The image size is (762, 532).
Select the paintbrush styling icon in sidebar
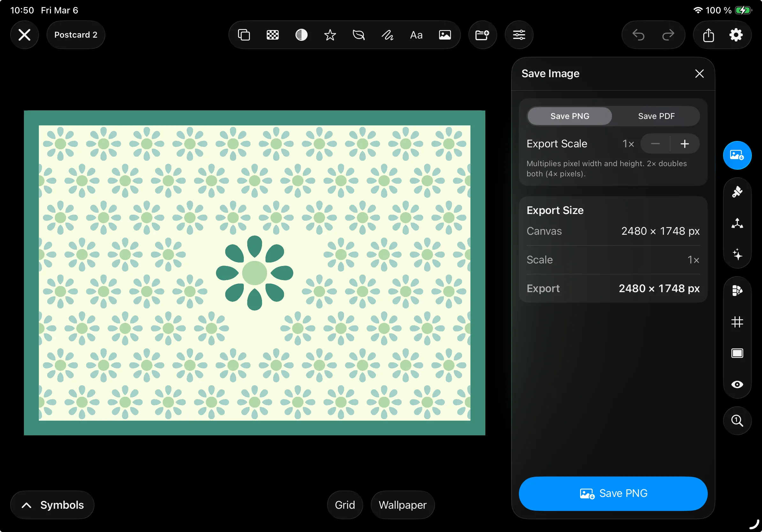[x=737, y=191]
